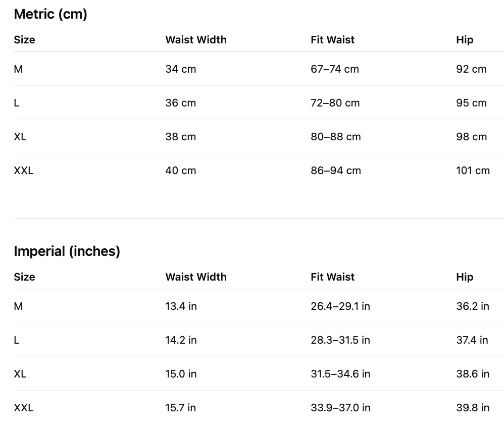Select the Fit Waist header in Metric table
Image resolution: width=504 pixels, height=432 pixels.
tap(332, 40)
